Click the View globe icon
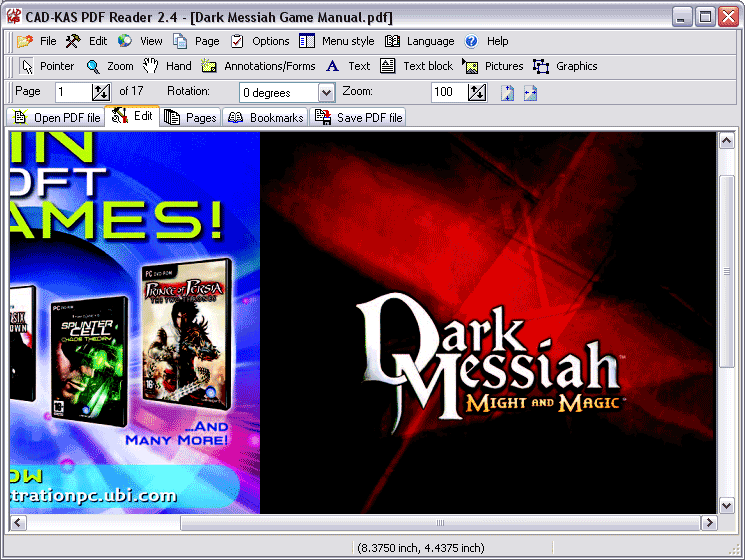745x560 pixels. coord(125,41)
